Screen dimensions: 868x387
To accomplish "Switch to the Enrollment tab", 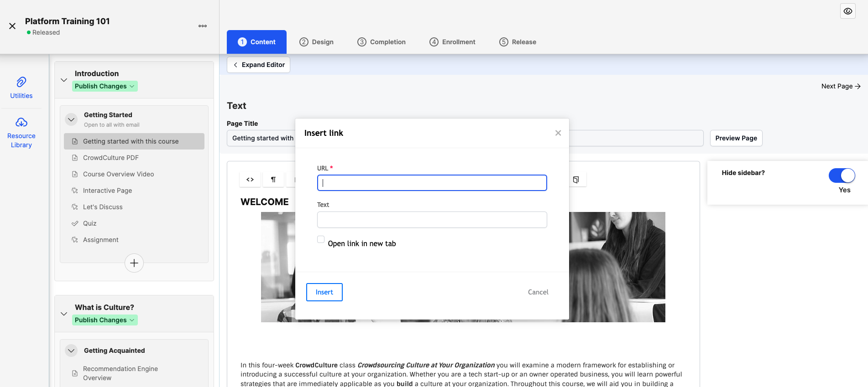I will (452, 42).
